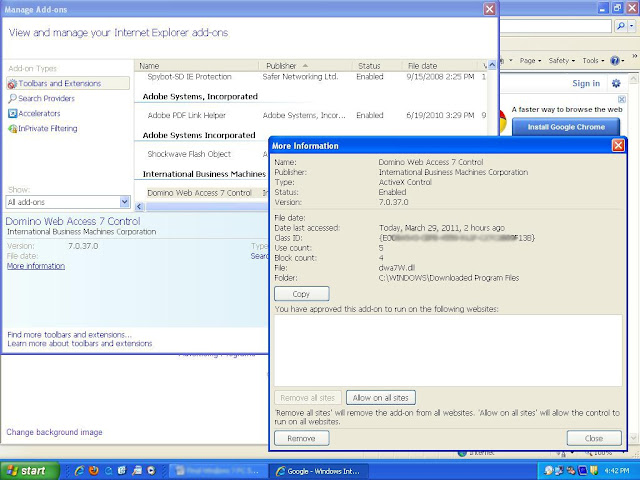Screen dimensions: 640x480
Task: Click Install Google Chrome button
Action: (x=566, y=127)
